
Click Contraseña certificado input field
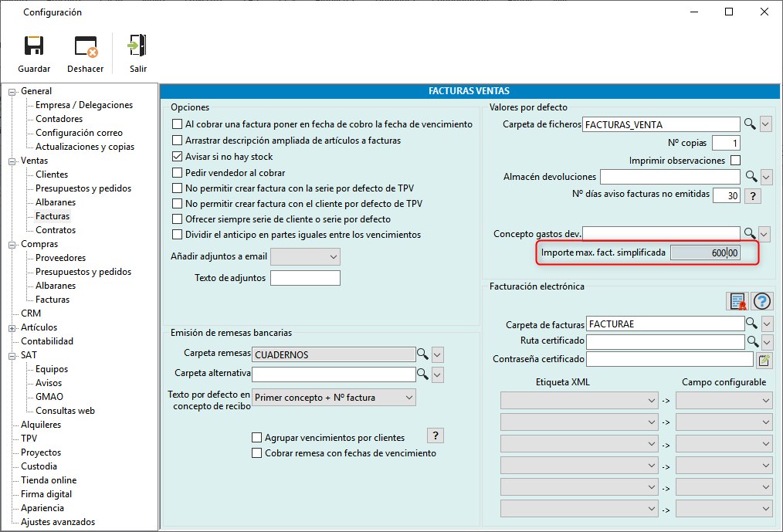click(x=669, y=359)
